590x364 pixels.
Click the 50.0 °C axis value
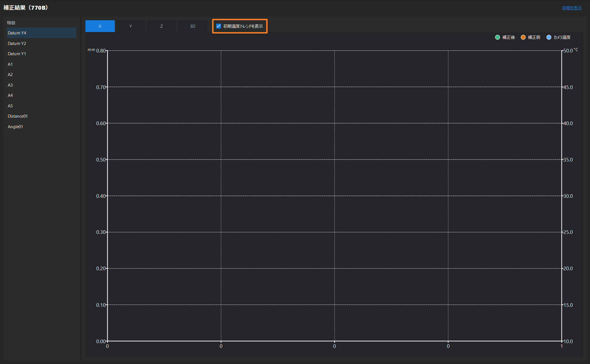pyautogui.click(x=568, y=50)
